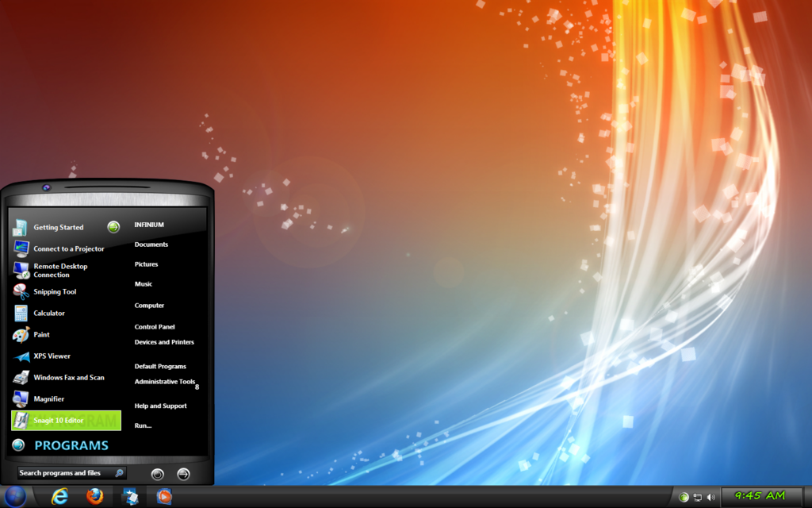Click the round shut down button
812x508 pixels.
(x=158, y=474)
